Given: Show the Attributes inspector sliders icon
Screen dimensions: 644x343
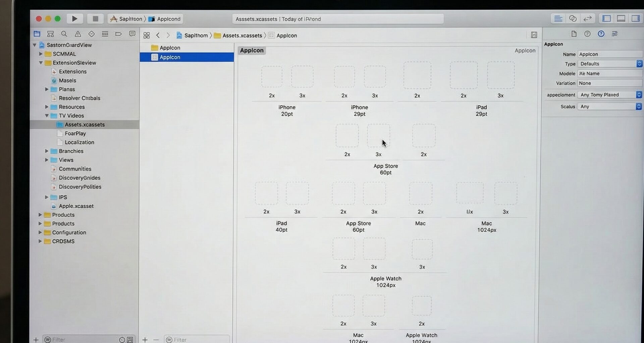Looking at the screenshot, I should coord(614,34).
